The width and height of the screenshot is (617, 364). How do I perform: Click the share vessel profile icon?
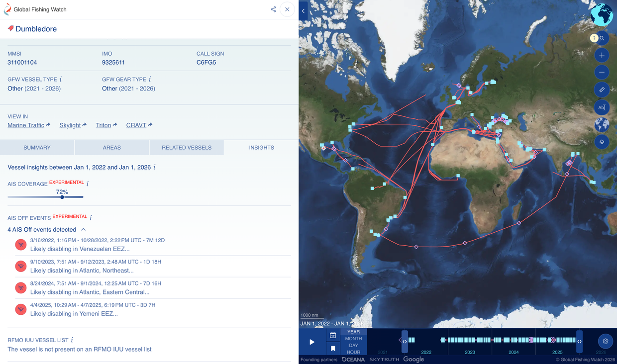point(273,9)
